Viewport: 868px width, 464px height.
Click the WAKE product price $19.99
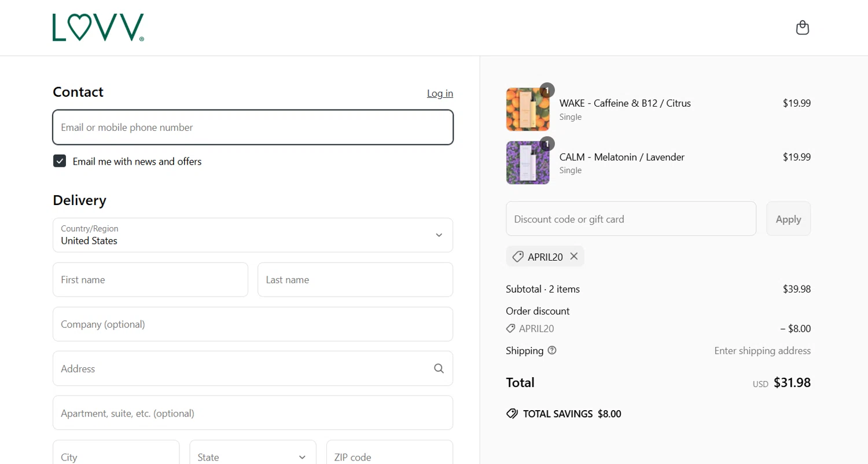pyautogui.click(x=797, y=103)
